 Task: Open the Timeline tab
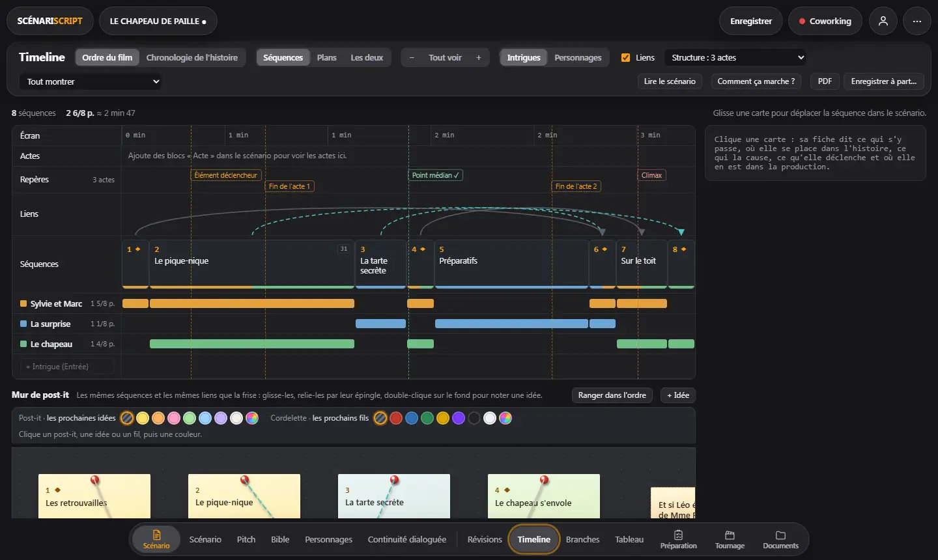534,539
